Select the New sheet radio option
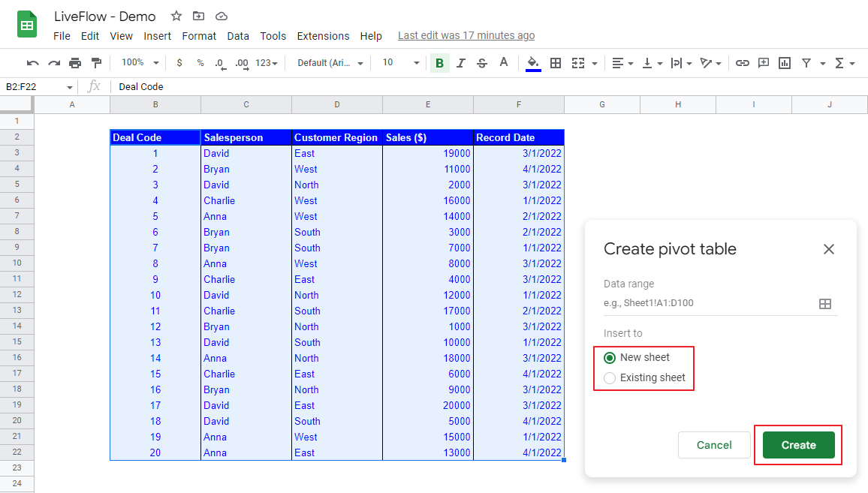Image resolution: width=868 pixels, height=493 pixels. tap(610, 358)
